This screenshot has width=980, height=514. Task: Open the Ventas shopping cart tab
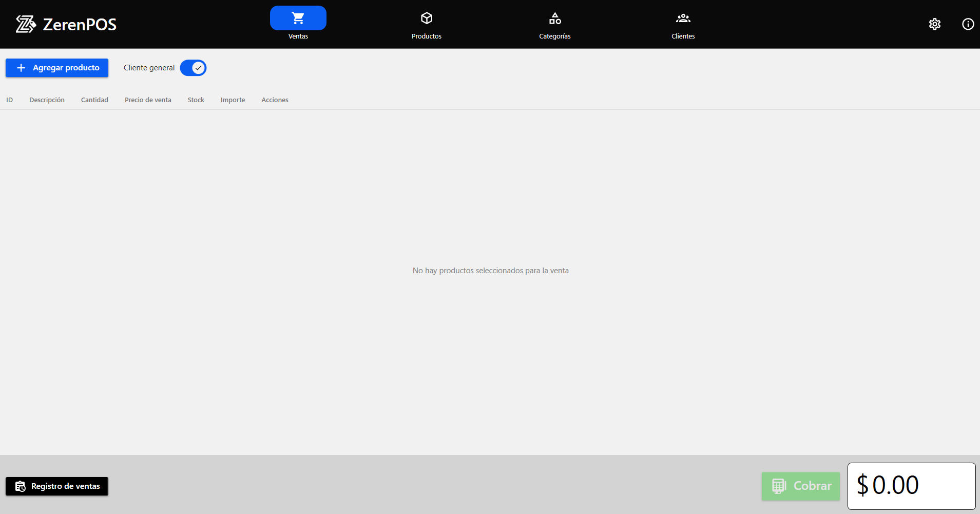click(298, 24)
